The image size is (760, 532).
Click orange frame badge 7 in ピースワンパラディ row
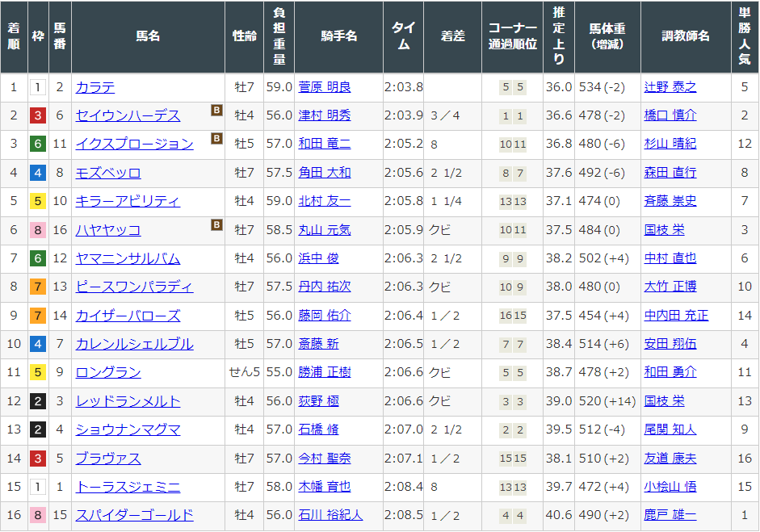pyautogui.click(x=38, y=287)
